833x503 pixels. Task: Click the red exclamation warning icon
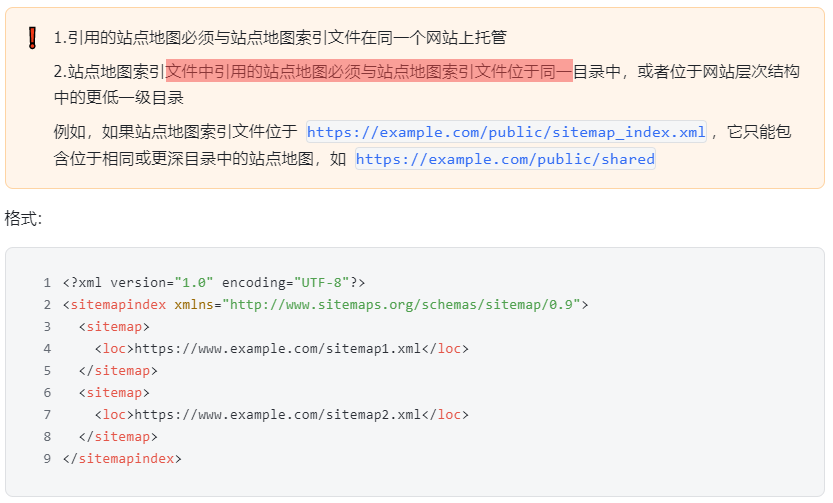(x=32, y=38)
